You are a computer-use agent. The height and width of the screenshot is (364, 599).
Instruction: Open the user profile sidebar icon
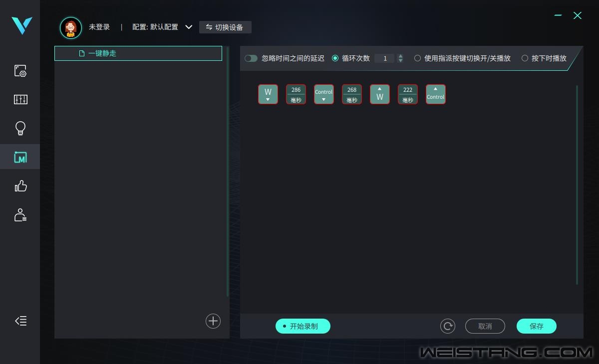coord(20,215)
